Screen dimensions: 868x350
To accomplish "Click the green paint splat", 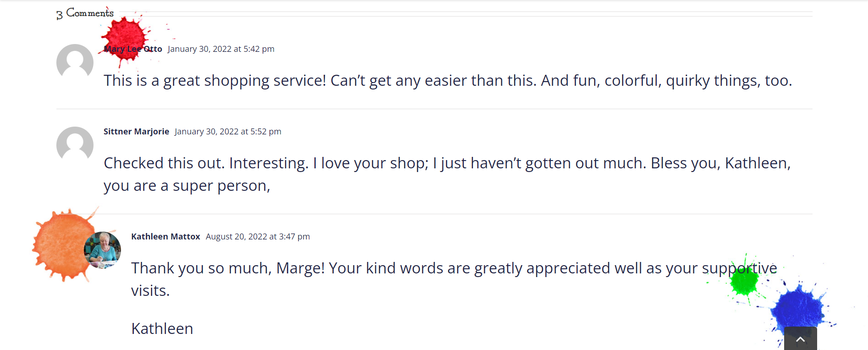I will click(x=743, y=281).
